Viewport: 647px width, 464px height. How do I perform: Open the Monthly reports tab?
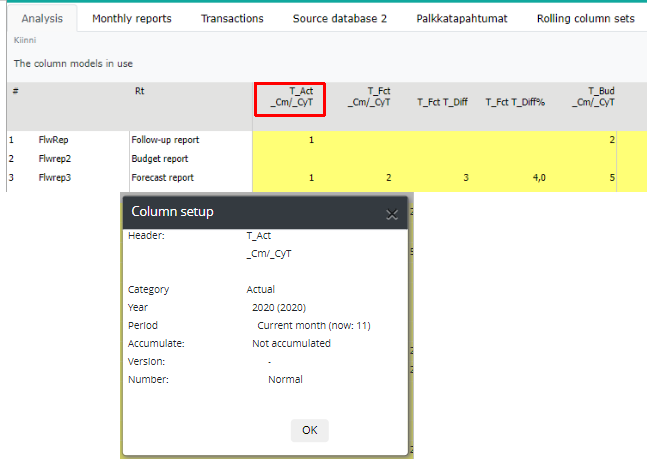(x=132, y=19)
